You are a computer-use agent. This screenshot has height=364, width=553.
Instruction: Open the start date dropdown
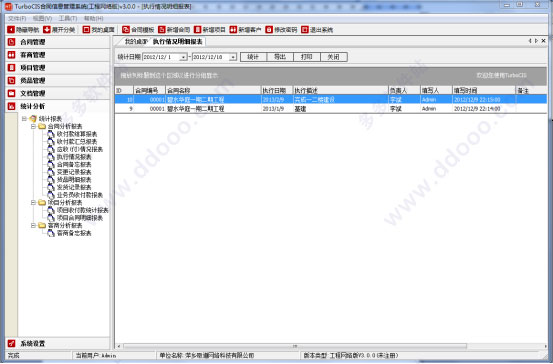(x=183, y=57)
